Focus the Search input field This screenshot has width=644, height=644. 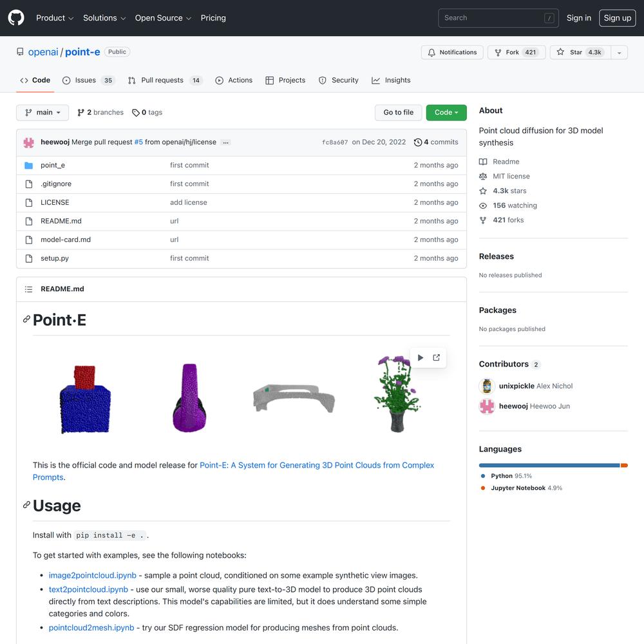point(498,18)
